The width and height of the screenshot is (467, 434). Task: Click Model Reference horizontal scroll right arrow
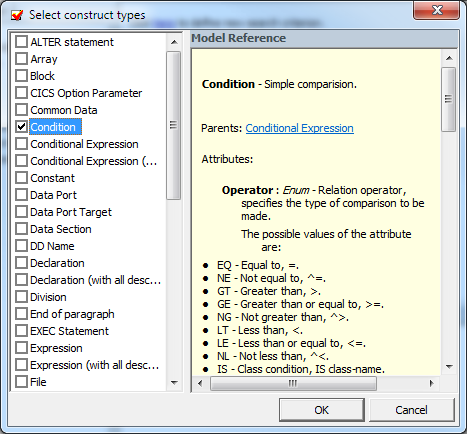pyautogui.click(x=432, y=383)
